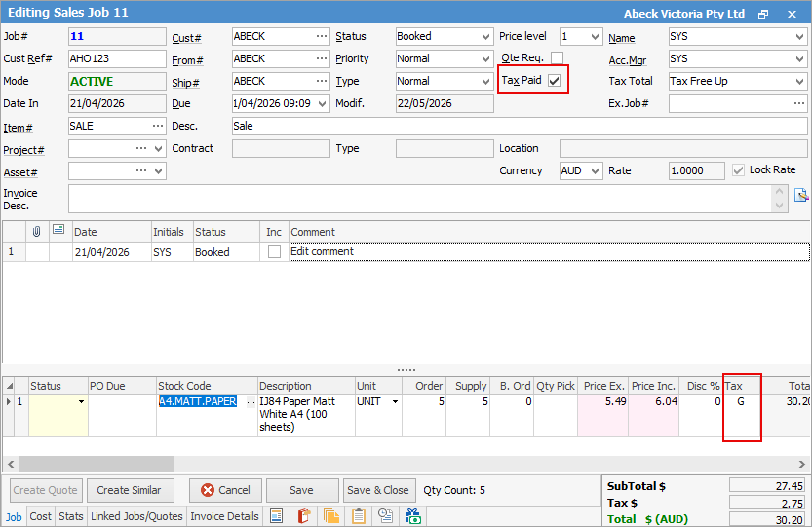Viewport: 812px width, 527px height.
Task: Click the Stock Code column header
Action: 207,386
